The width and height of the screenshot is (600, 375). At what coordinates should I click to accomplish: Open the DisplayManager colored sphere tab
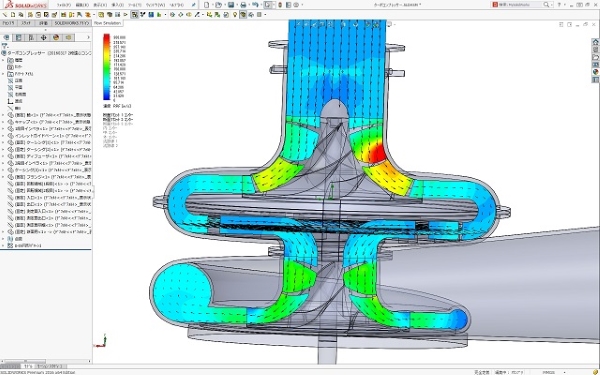56,38
